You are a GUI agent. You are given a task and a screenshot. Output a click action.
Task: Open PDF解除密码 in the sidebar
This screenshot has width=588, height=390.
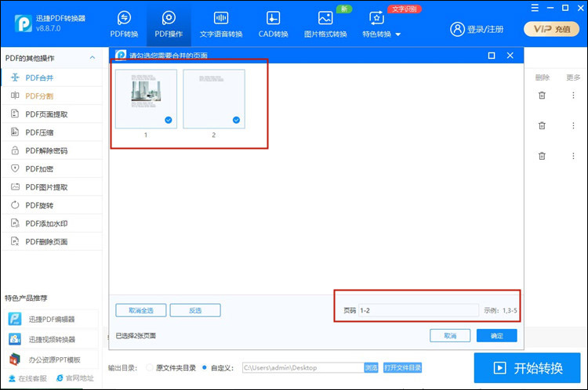(x=52, y=150)
